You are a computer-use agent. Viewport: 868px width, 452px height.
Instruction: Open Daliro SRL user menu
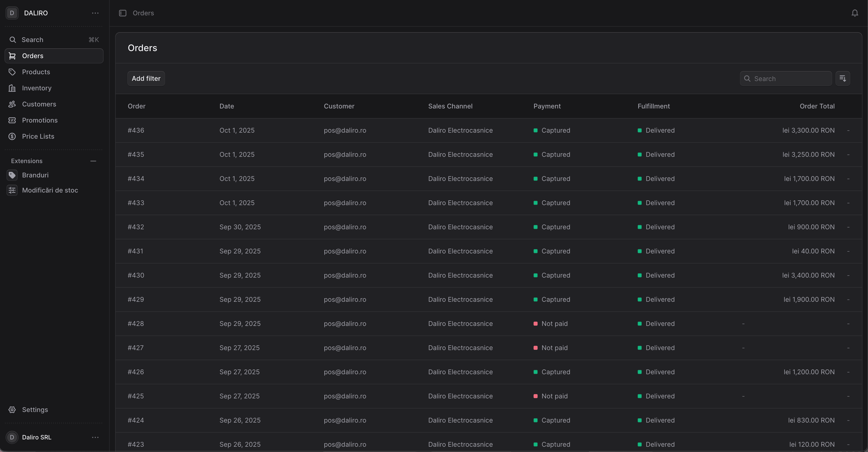point(95,437)
